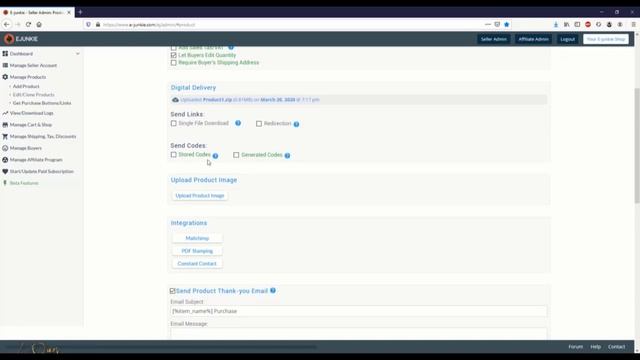Click the Logout button
640x360 pixels.
pyautogui.click(x=567, y=39)
